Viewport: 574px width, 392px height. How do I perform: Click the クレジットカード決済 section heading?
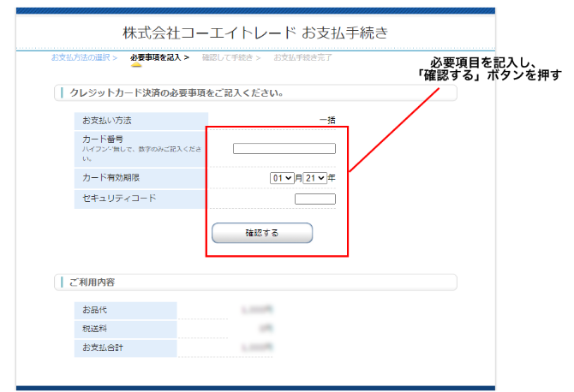[x=176, y=93]
